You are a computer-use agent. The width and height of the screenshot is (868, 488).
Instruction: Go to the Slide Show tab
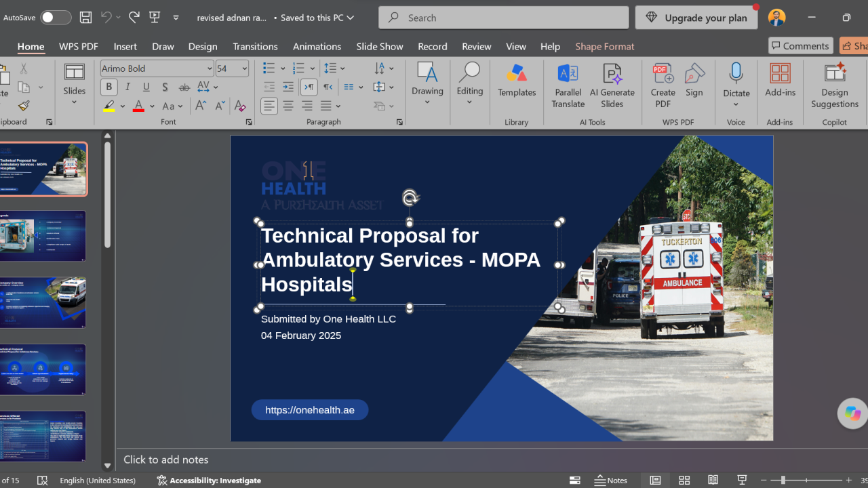pos(380,46)
